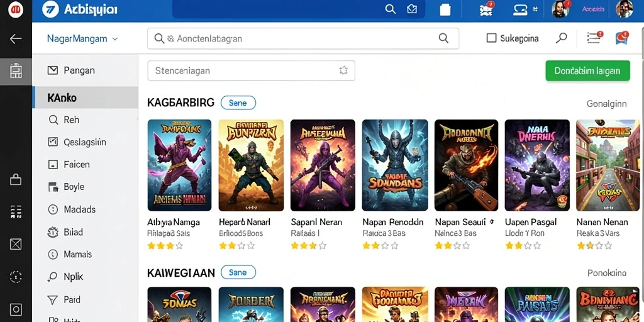Open the Sapanl Neran game thumbnail

[x=323, y=165]
